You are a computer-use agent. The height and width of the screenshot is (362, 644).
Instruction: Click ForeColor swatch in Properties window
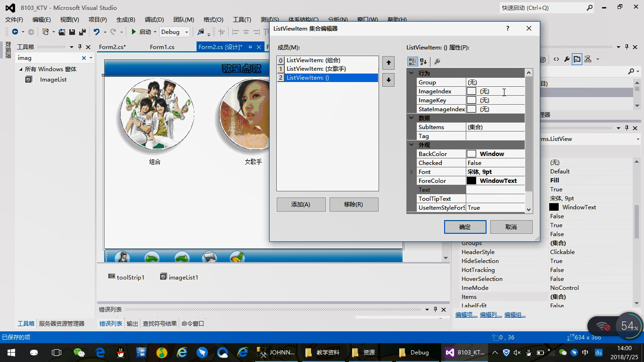(x=554, y=207)
